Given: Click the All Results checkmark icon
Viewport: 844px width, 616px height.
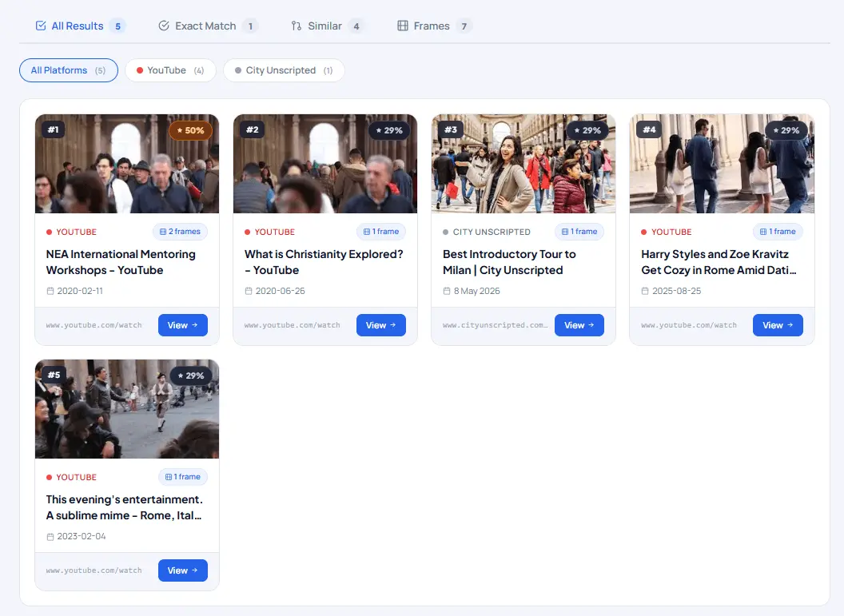Looking at the screenshot, I should 41,26.
